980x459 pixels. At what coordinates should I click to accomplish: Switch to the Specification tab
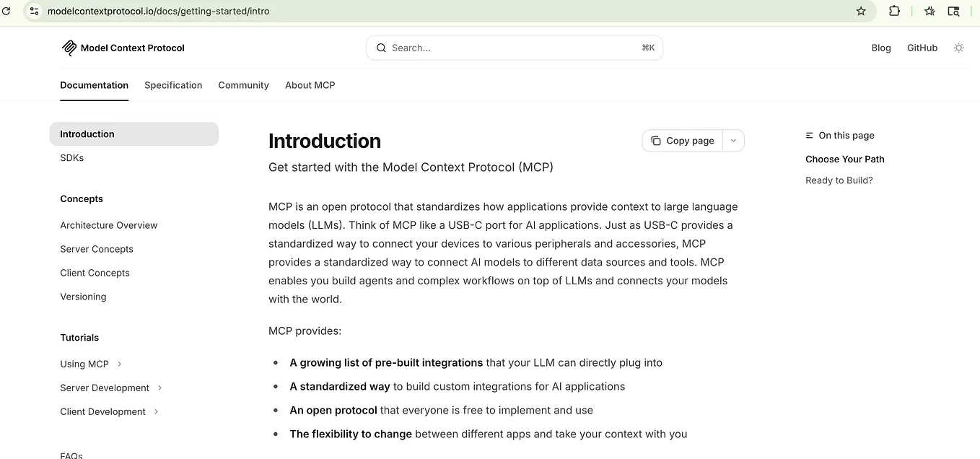tap(173, 85)
